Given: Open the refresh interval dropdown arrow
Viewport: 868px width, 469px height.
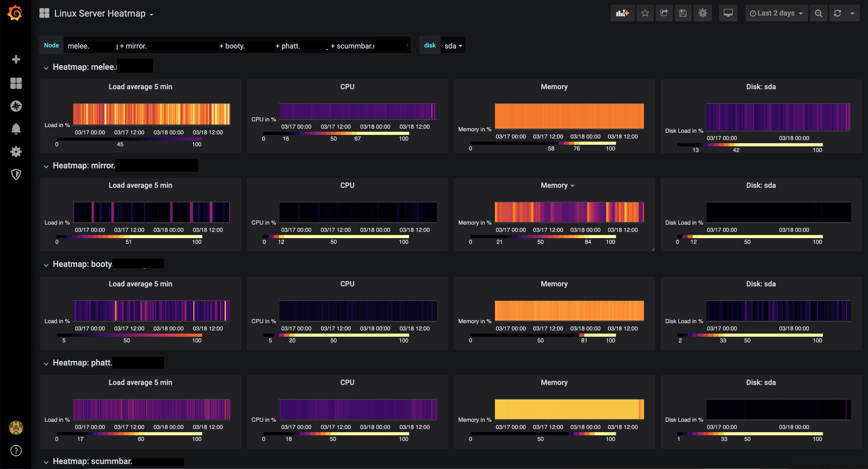Looking at the screenshot, I should (x=852, y=13).
